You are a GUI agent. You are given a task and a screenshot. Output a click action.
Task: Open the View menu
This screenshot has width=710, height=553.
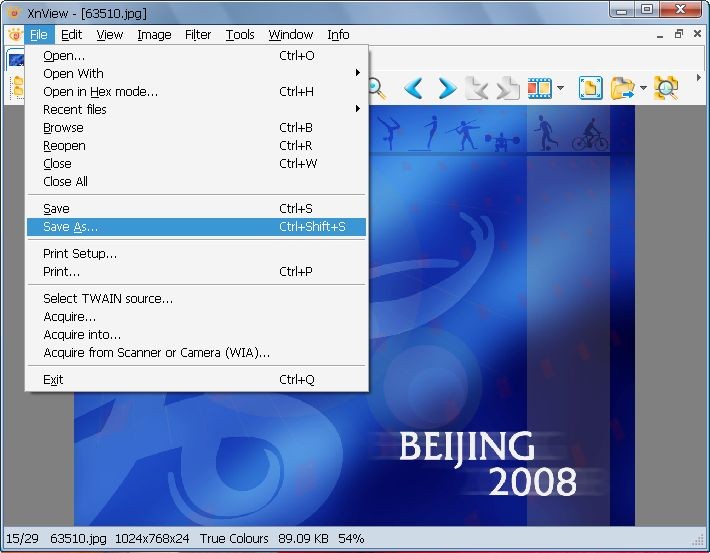point(110,35)
